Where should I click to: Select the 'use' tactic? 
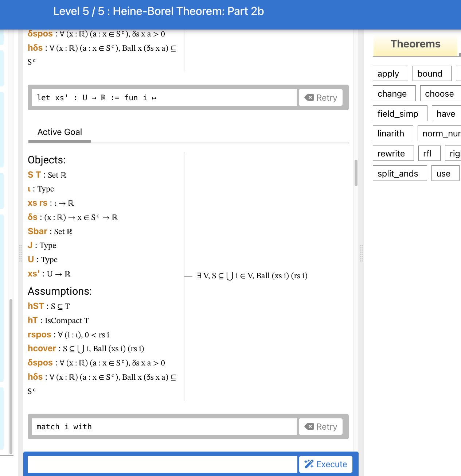point(445,173)
